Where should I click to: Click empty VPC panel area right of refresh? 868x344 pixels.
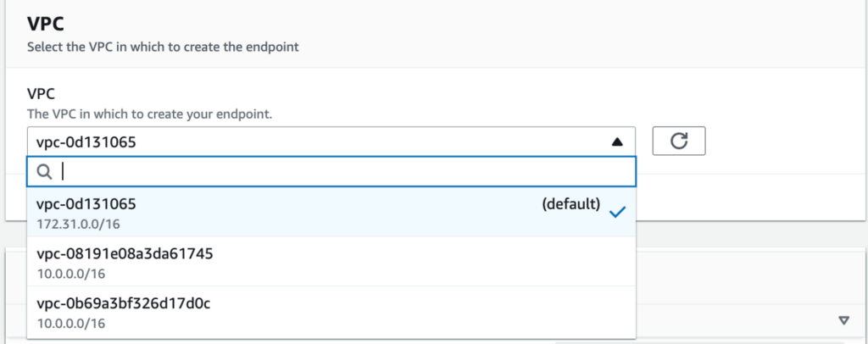[780, 141]
